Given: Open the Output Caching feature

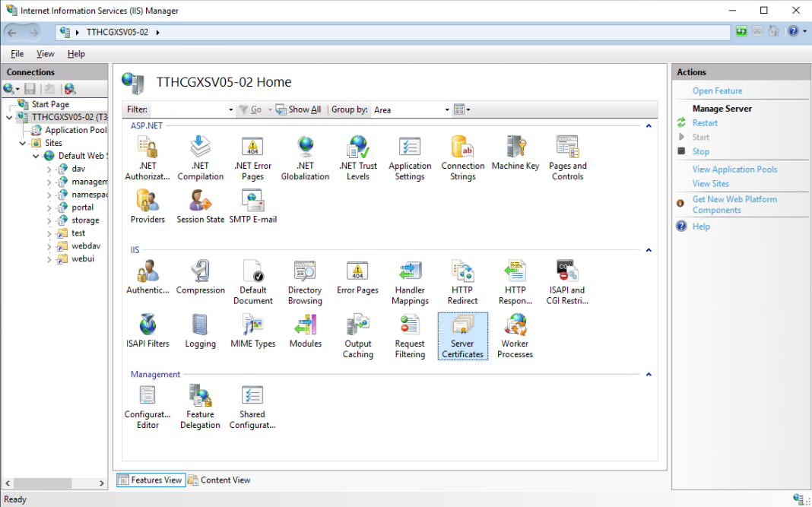Looking at the screenshot, I should pos(358,335).
